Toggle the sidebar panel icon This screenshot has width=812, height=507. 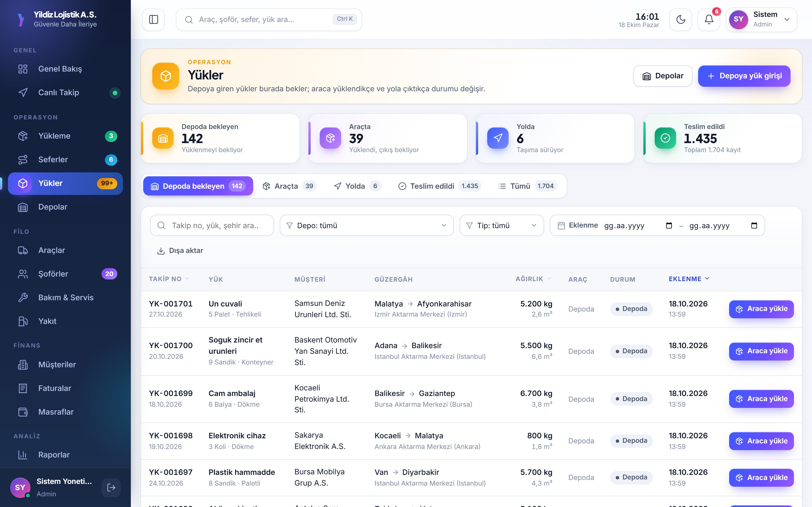click(153, 19)
